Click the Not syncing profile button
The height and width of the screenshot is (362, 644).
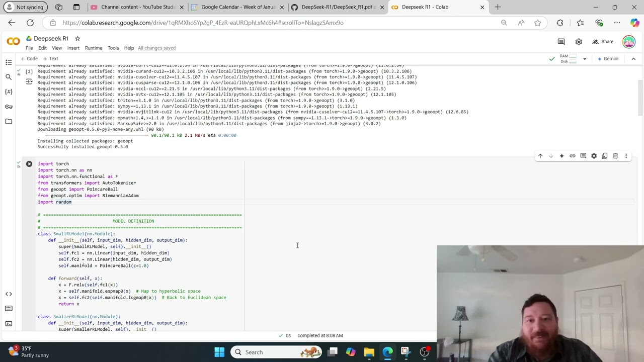click(25, 7)
